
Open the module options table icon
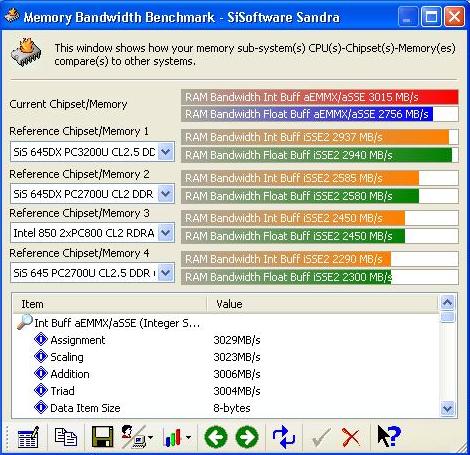coord(28,437)
